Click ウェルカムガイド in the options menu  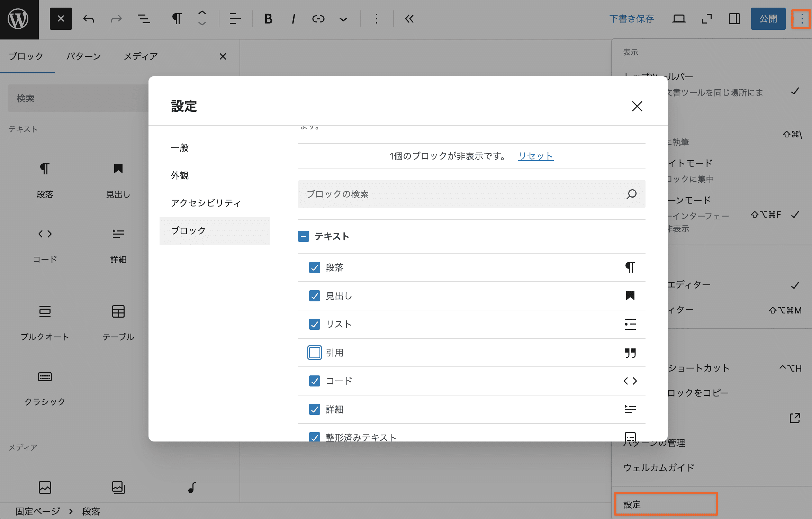(x=659, y=468)
